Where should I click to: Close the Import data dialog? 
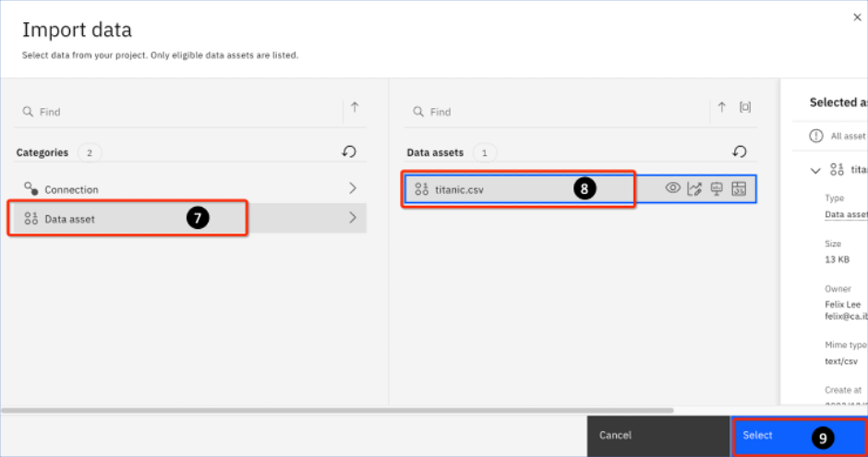click(x=857, y=18)
